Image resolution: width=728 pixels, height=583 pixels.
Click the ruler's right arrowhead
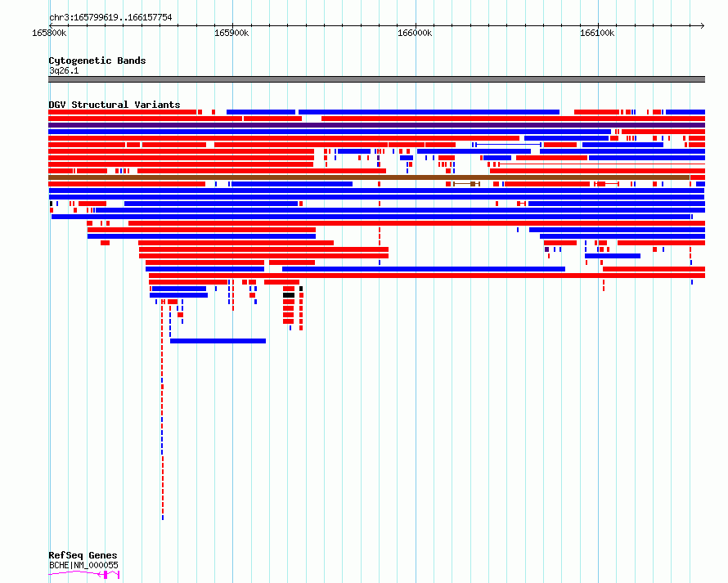[703, 25]
